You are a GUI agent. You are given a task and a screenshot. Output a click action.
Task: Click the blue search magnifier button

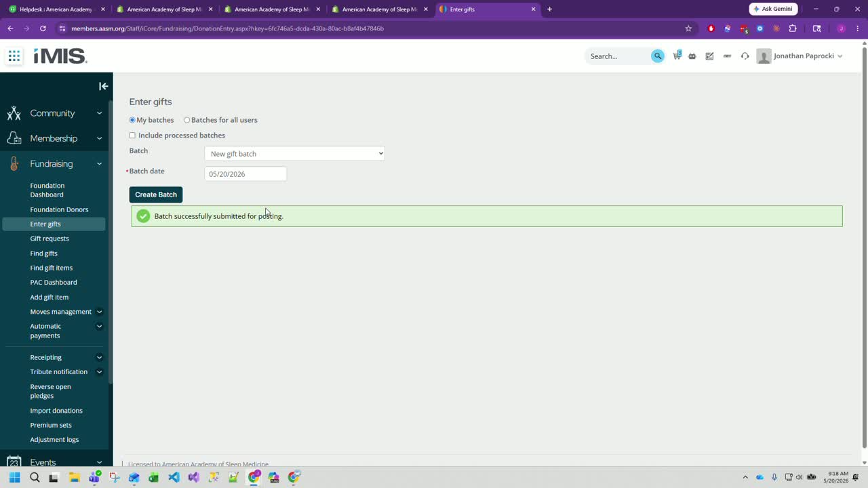657,56
